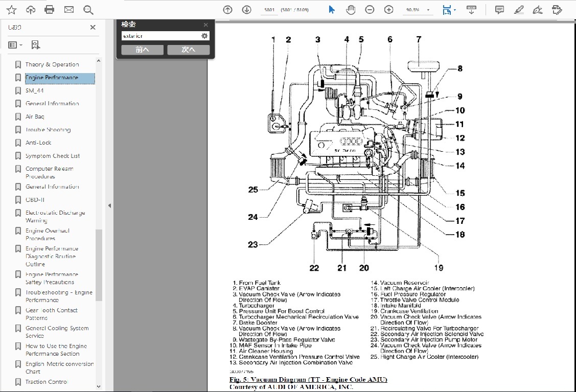Click the cloud upload icon

point(30,10)
